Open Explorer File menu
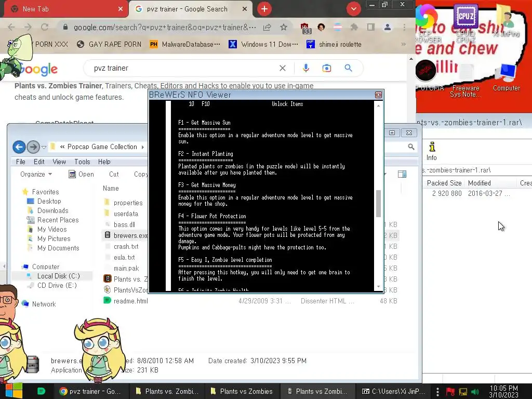The image size is (532, 399). [x=21, y=162]
